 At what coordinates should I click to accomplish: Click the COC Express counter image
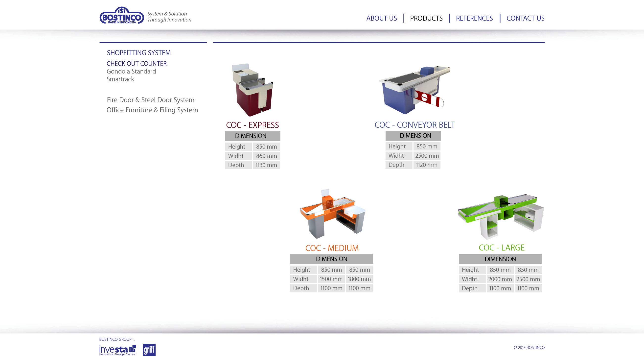click(x=253, y=90)
